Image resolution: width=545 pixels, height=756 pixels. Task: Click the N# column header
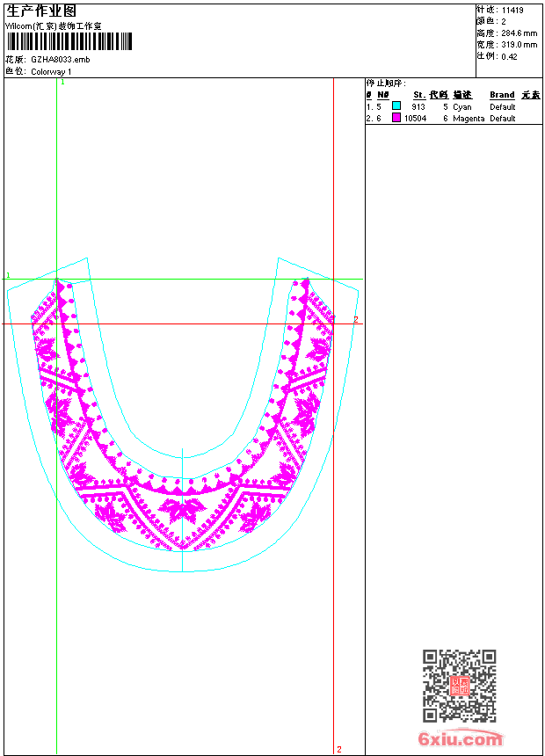(383, 95)
